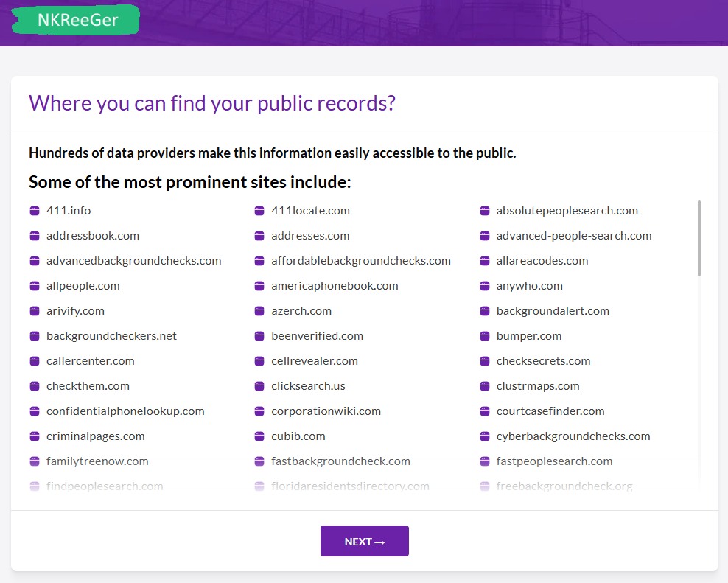
Task: Click the purple icon beside 411.info
Action: click(35, 211)
